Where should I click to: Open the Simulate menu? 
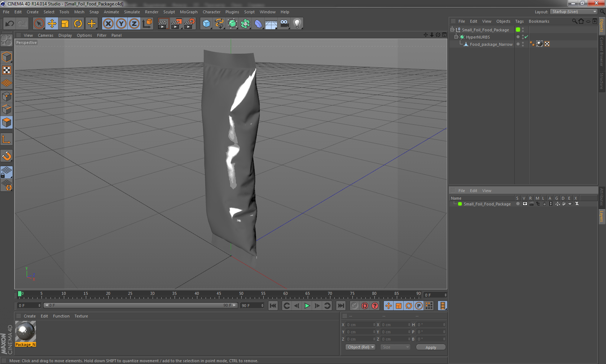pos(132,12)
